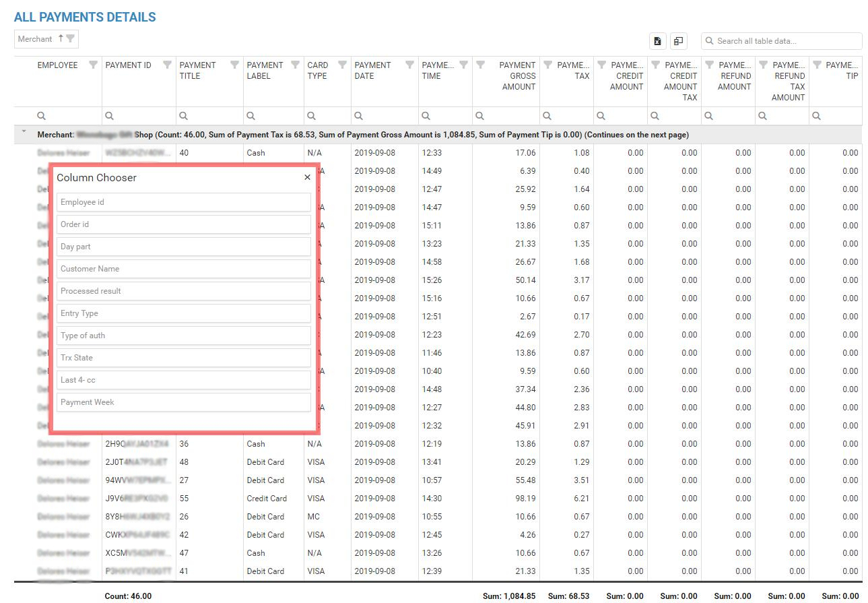Click payment title cell 48
This screenshot has height=603, width=868.
pyautogui.click(x=184, y=462)
